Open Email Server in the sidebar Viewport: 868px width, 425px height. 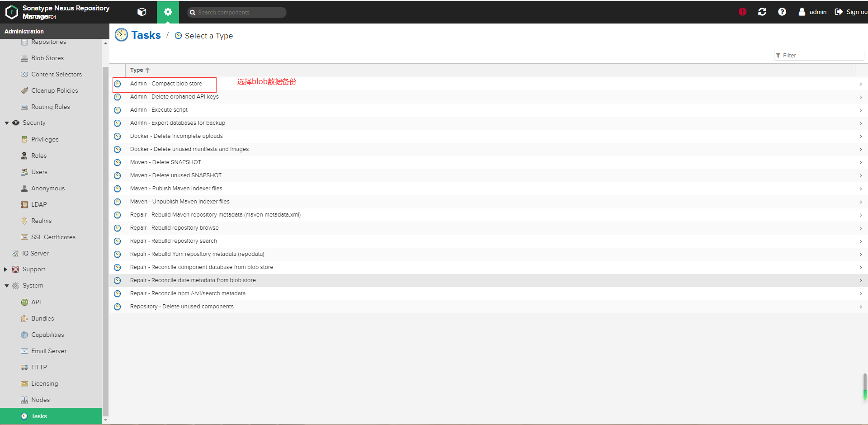point(49,351)
